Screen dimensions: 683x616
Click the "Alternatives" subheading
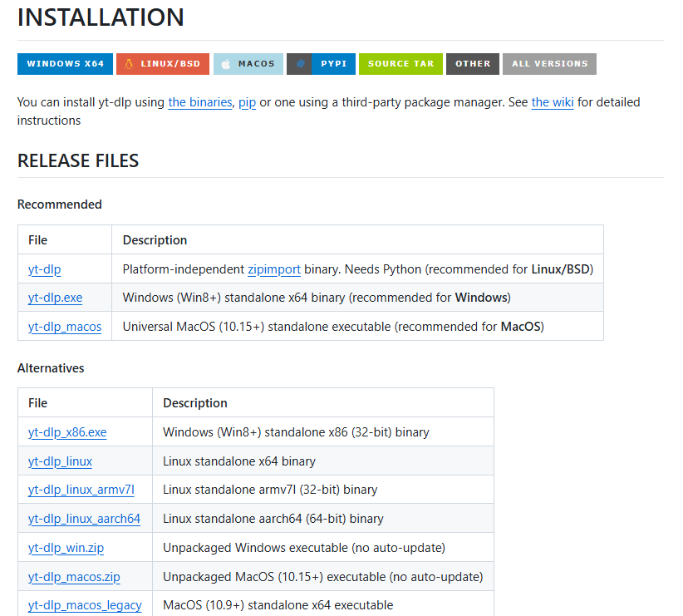click(51, 368)
